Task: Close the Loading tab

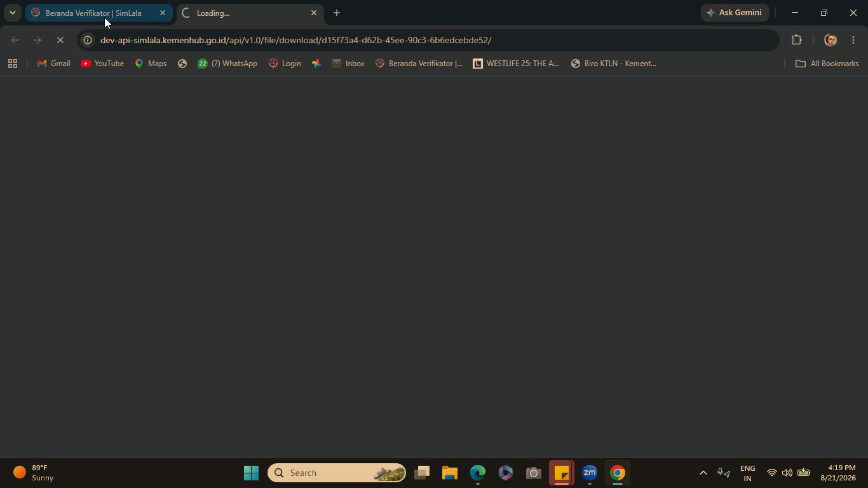Action: pos(313,13)
